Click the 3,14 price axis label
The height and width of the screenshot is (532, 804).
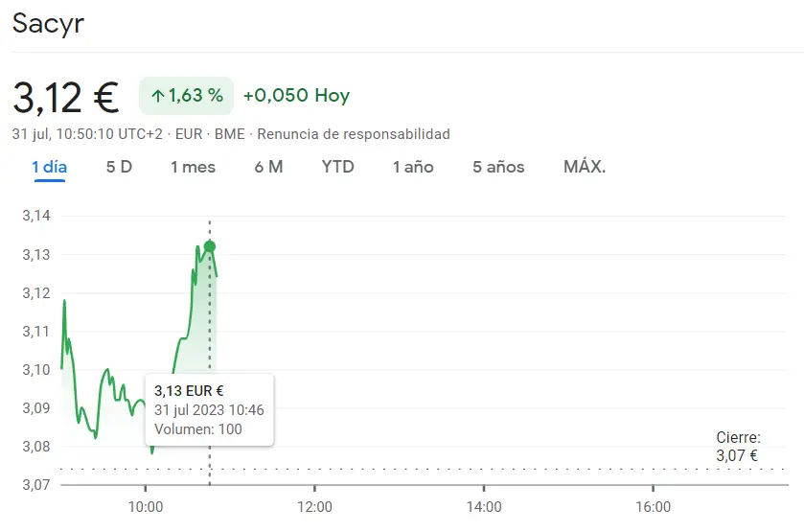coord(36,216)
